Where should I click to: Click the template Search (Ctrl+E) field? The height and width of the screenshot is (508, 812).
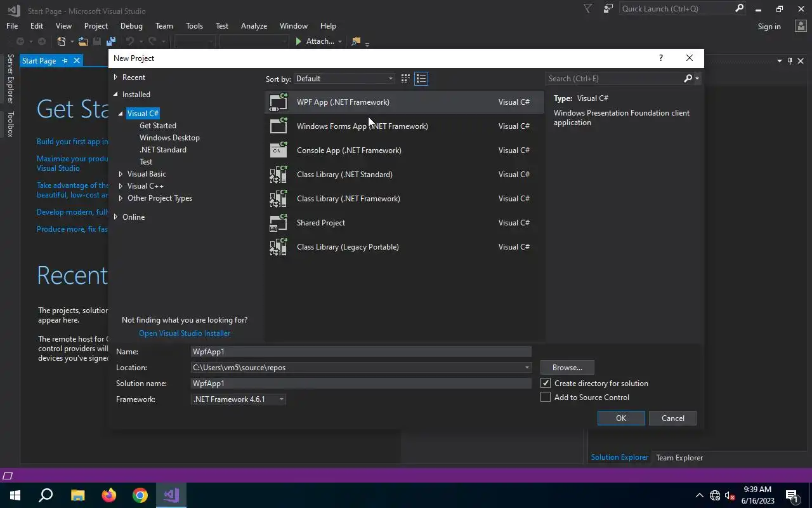coord(614,79)
